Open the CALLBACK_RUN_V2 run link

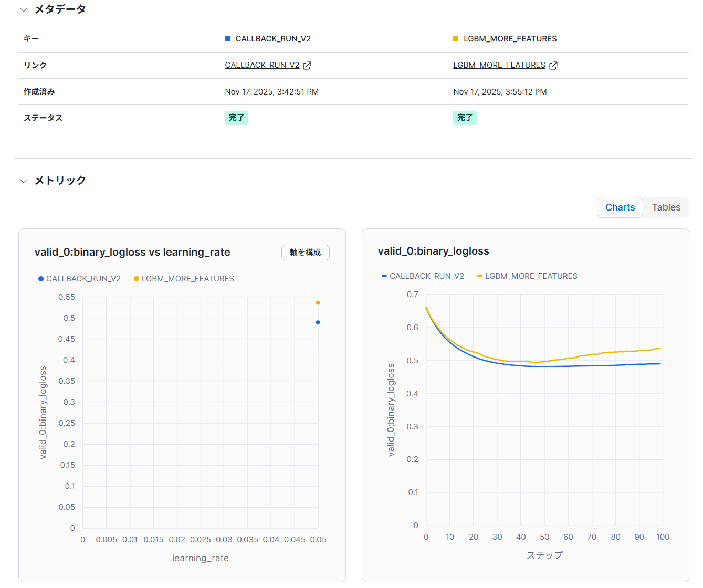(x=261, y=65)
